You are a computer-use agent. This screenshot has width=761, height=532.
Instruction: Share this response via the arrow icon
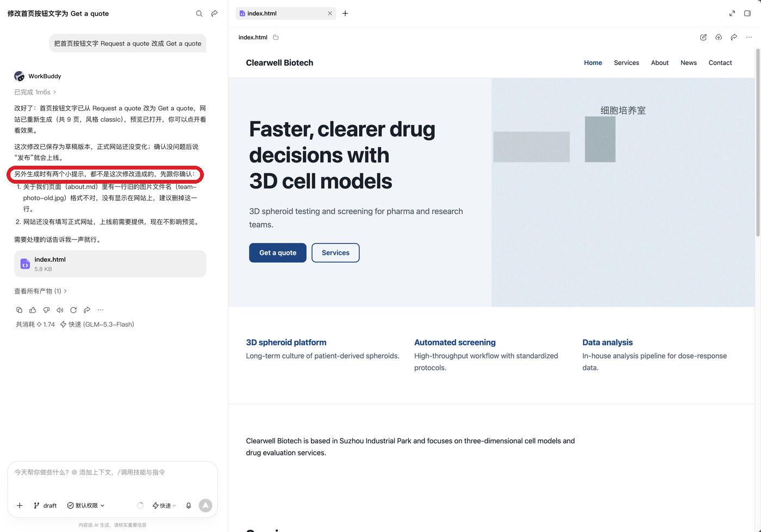click(87, 310)
